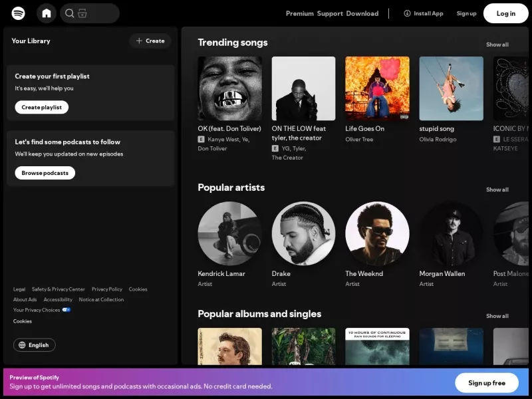Click Cookies link below Your Privacy Choices
This screenshot has height=399, width=532.
point(23,321)
